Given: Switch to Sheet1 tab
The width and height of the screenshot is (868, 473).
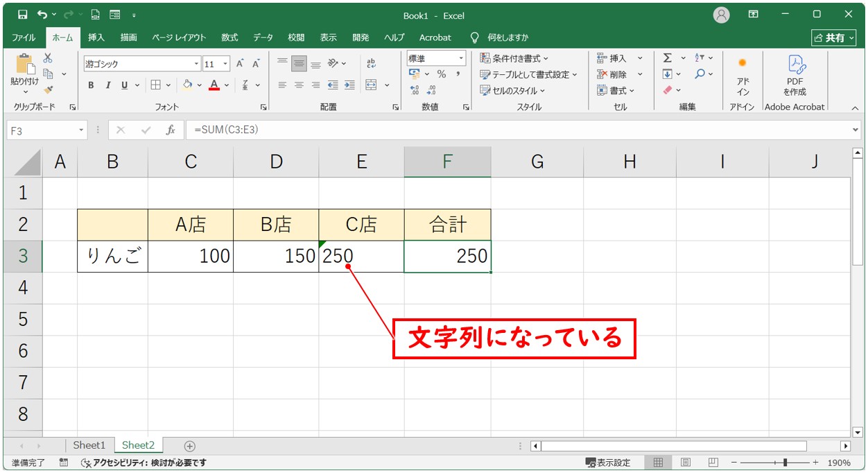Looking at the screenshot, I should 89,445.
